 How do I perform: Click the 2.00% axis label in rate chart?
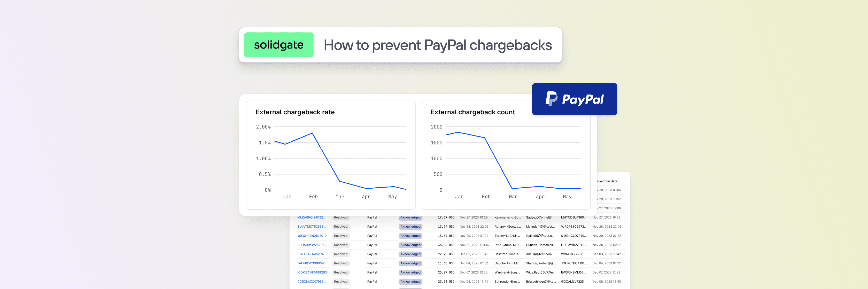tap(263, 127)
